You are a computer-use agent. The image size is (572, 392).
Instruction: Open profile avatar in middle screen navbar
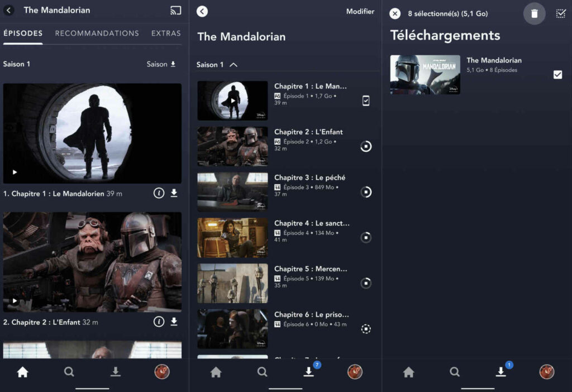355,372
